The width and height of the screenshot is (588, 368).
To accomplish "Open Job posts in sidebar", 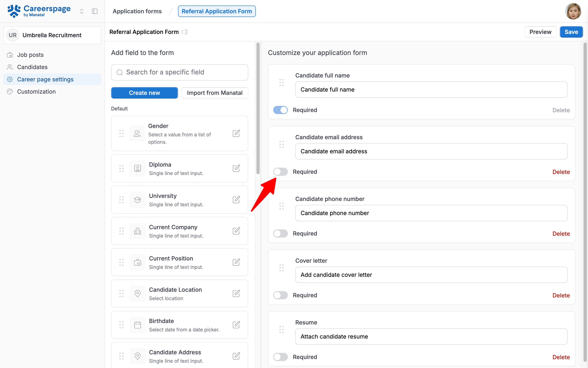I will [x=52, y=55].
